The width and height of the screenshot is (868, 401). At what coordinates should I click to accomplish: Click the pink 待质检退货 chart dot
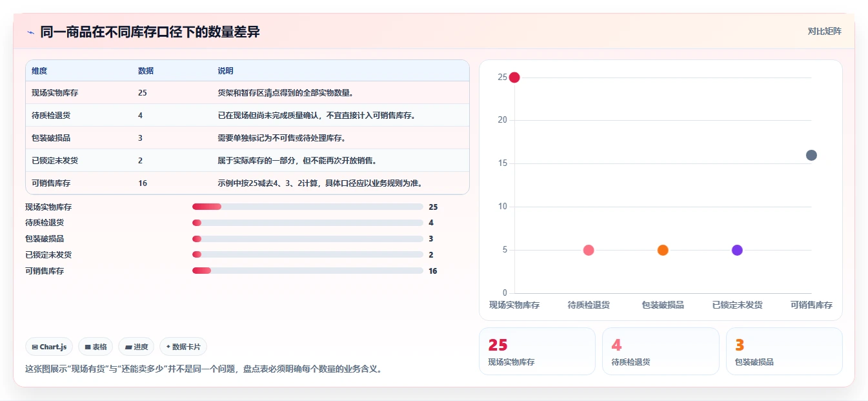click(589, 250)
